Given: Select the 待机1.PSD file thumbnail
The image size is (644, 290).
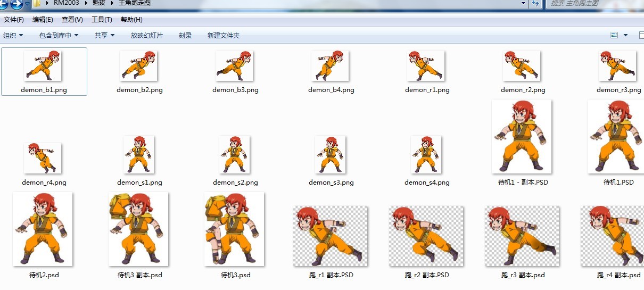Looking at the screenshot, I should [616, 137].
